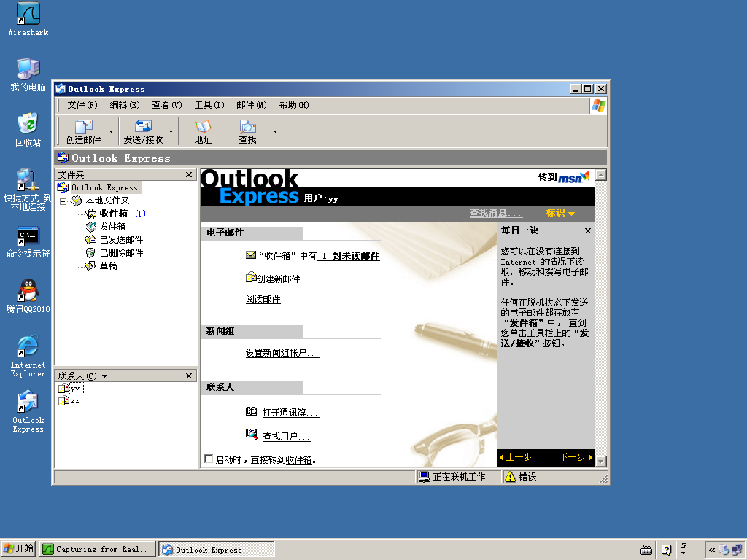Close the 联系人 pane
This screenshot has height=560, width=747.
189,376
